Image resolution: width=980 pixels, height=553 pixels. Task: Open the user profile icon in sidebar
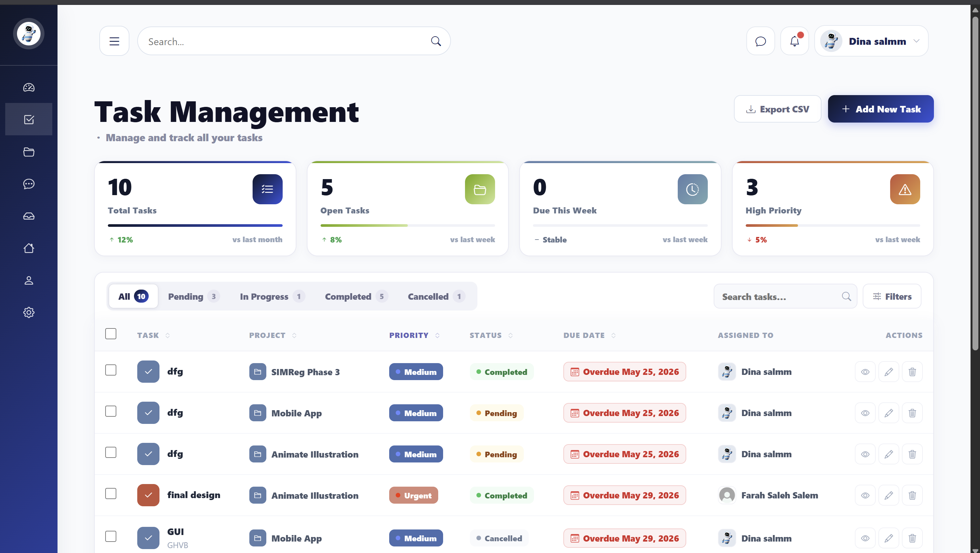tap(29, 280)
